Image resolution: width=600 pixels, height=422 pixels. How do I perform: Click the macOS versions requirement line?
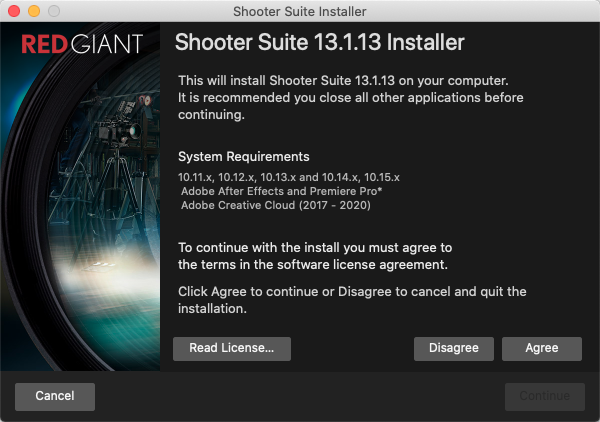coord(288,176)
